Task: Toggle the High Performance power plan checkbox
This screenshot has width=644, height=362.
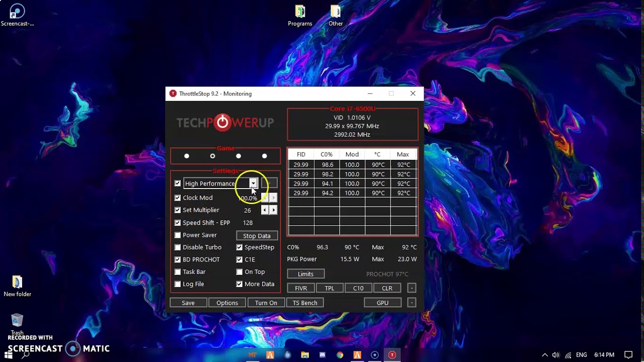Action: pyautogui.click(x=178, y=184)
